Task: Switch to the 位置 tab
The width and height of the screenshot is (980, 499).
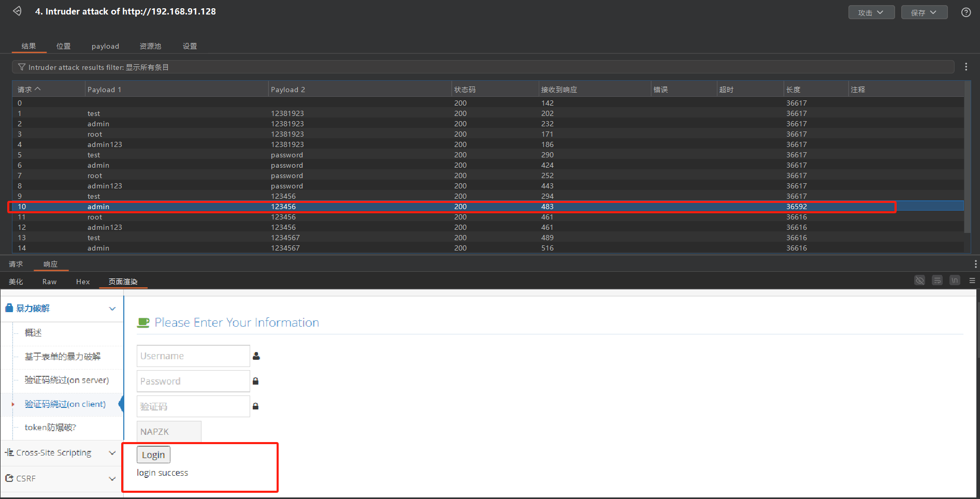Action: pos(64,46)
